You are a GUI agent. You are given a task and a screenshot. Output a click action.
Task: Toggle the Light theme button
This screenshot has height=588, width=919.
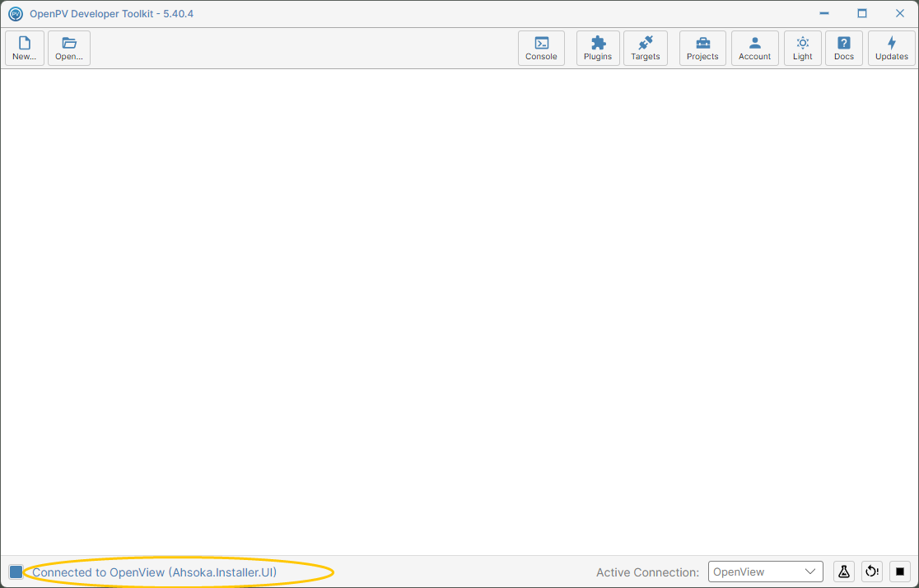pos(803,48)
